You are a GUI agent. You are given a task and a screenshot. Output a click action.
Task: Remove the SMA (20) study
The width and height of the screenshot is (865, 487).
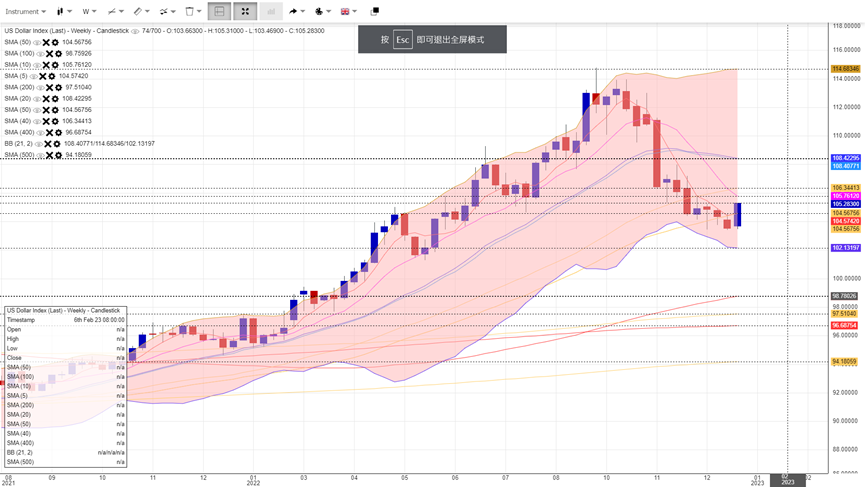click(46, 99)
